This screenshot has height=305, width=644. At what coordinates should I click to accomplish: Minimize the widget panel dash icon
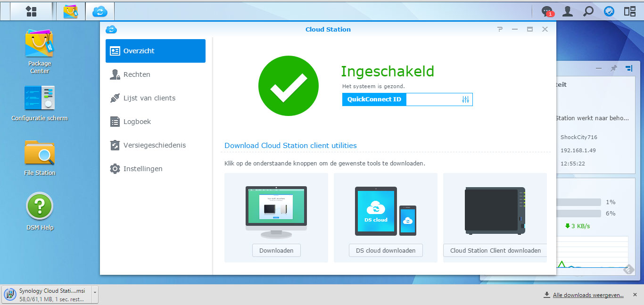pos(599,68)
